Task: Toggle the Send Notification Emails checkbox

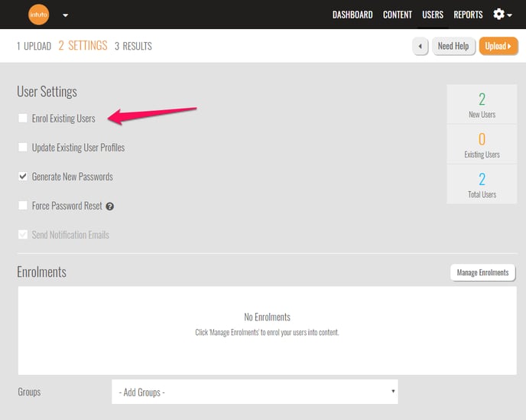Action: click(x=23, y=234)
